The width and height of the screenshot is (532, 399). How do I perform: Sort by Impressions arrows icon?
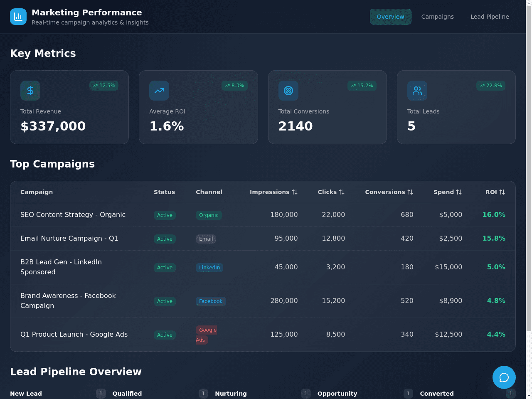click(x=295, y=192)
